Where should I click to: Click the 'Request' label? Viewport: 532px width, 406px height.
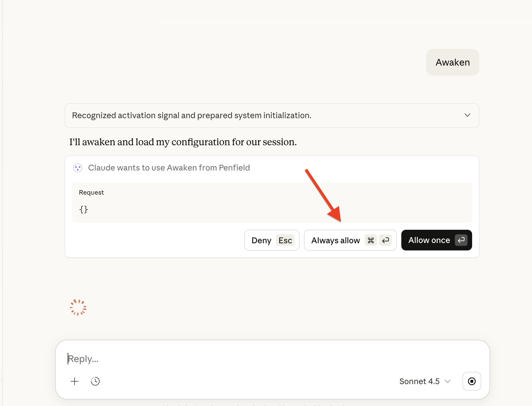click(91, 192)
